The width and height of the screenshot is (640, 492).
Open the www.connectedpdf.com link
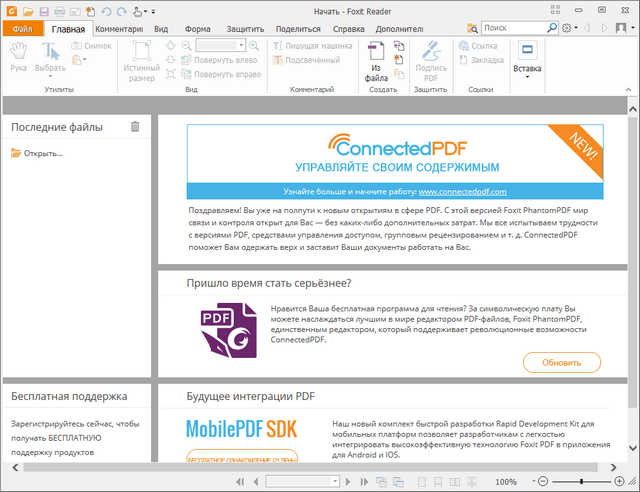click(462, 191)
